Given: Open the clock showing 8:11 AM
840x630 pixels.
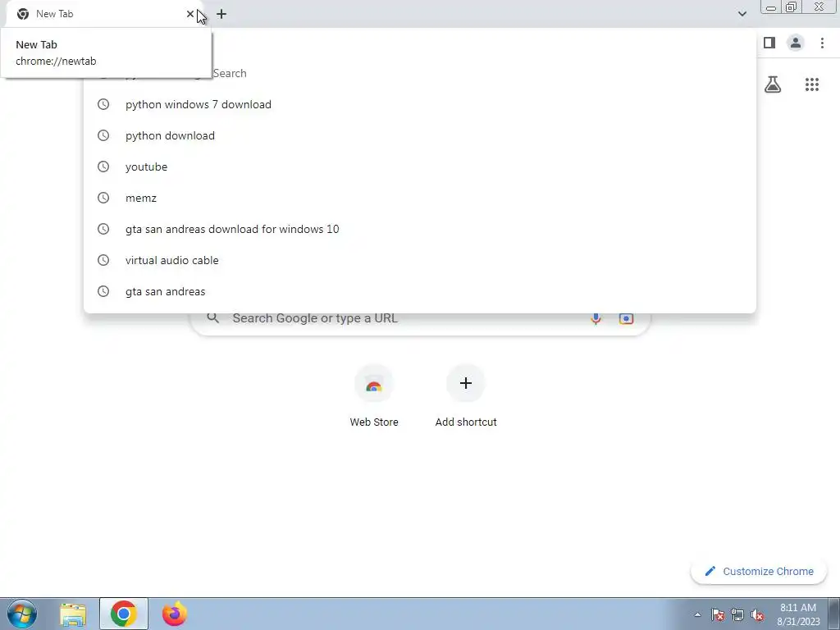Looking at the screenshot, I should coord(798,614).
